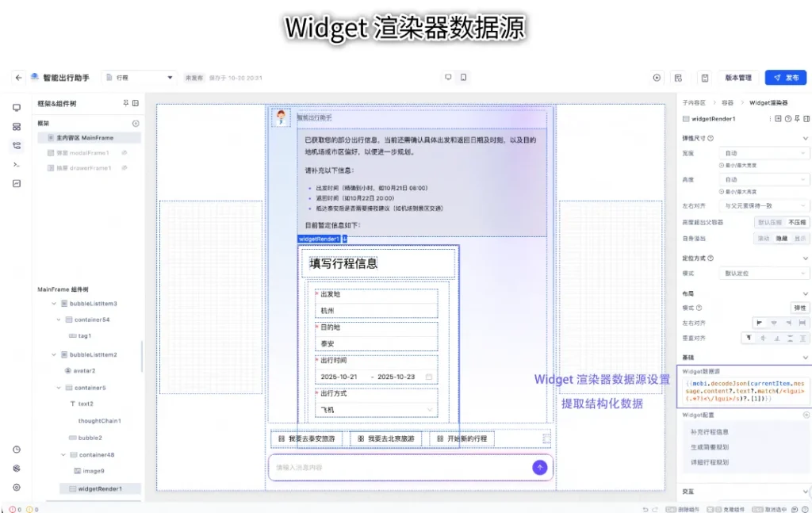Switch to mobile device preview icon
This screenshot has height=513, width=812.
[x=464, y=78]
